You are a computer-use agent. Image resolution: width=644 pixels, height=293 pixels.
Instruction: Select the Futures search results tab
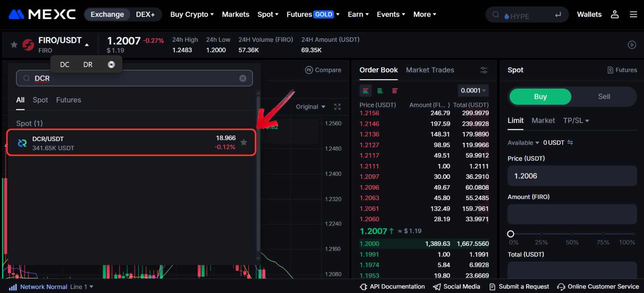68,100
